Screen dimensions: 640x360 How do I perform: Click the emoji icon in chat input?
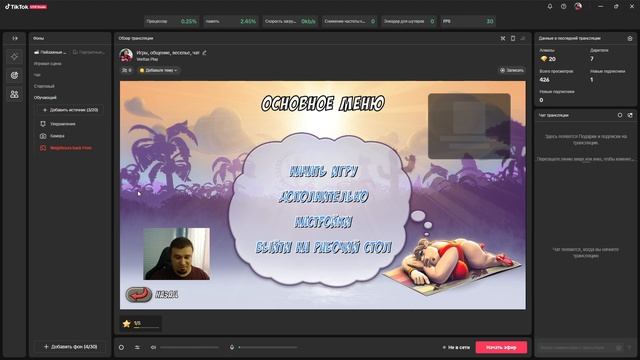[619, 347]
